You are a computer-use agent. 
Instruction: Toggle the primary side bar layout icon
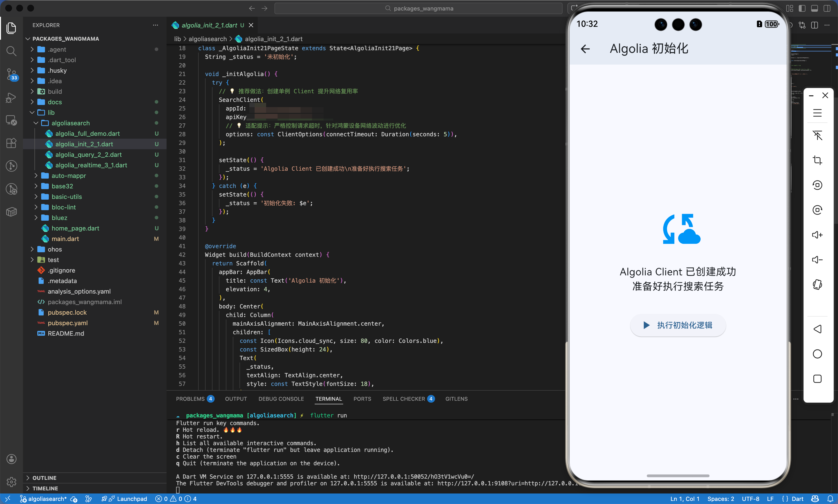click(x=802, y=8)
